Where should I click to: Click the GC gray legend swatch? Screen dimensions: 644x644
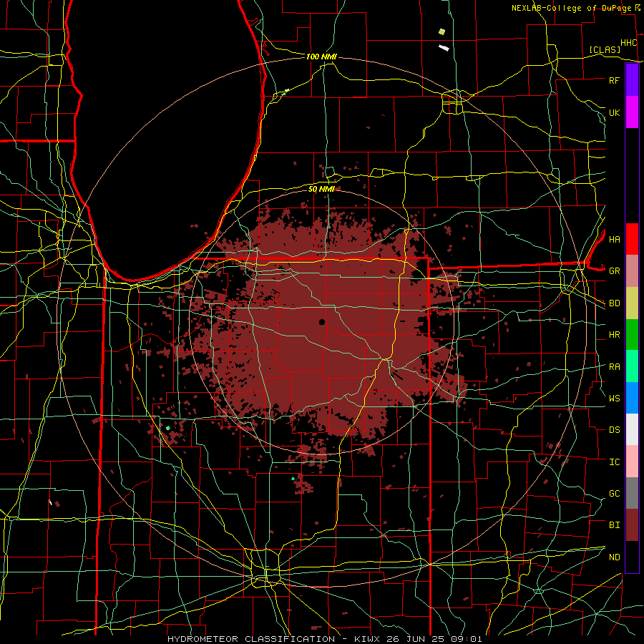tap(632, 493)
